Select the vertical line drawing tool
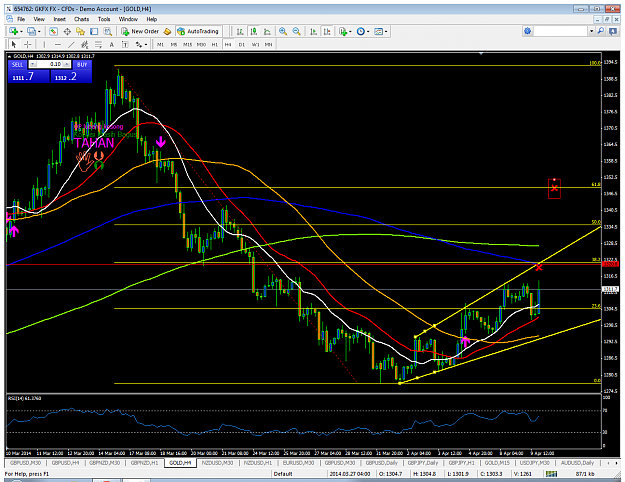625x482 pixels. pos(44,44)
